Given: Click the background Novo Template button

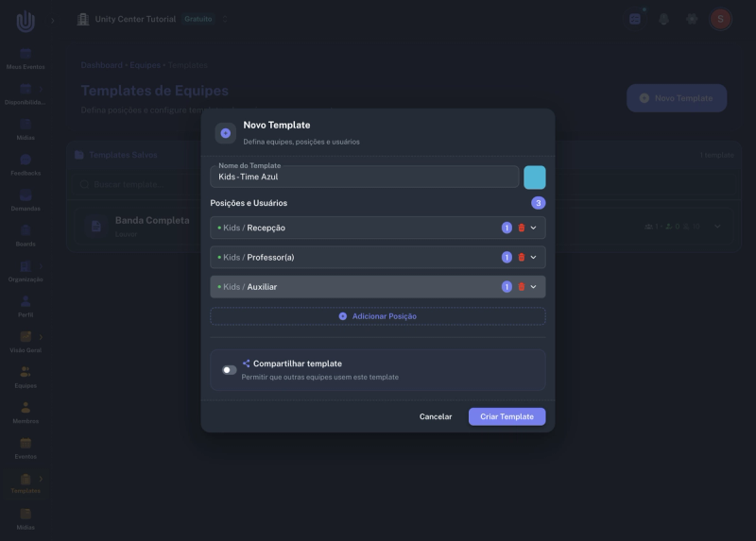Looking at the screenshot, I should (x=677, y=98).
